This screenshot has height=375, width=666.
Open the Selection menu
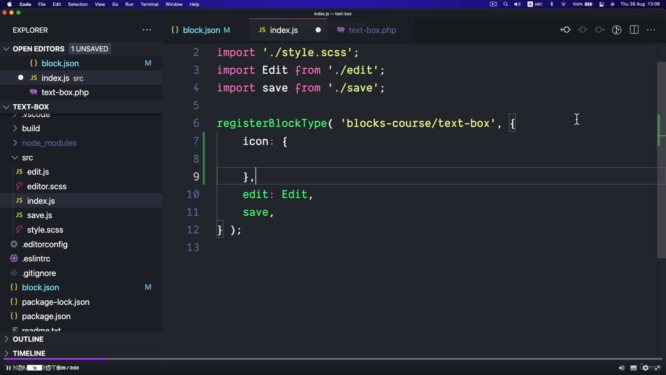click(x=78, y=4)
